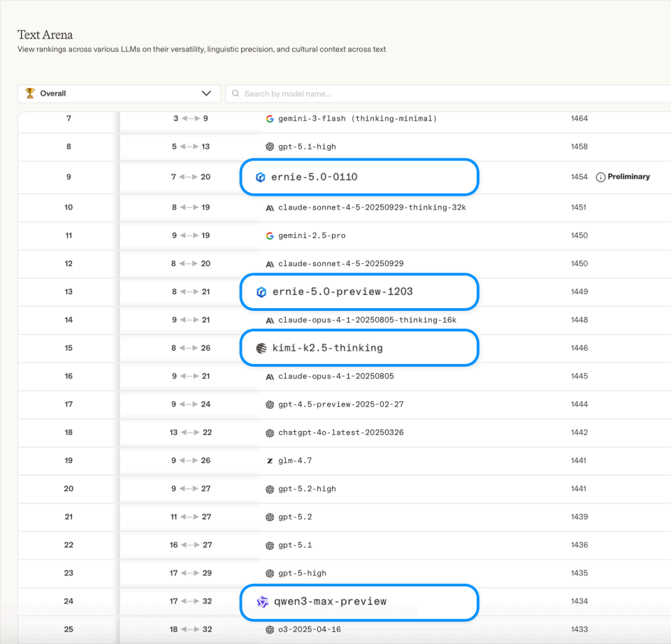
Task: Click the trophy icon in Overall selector
Action: (30, 94)
